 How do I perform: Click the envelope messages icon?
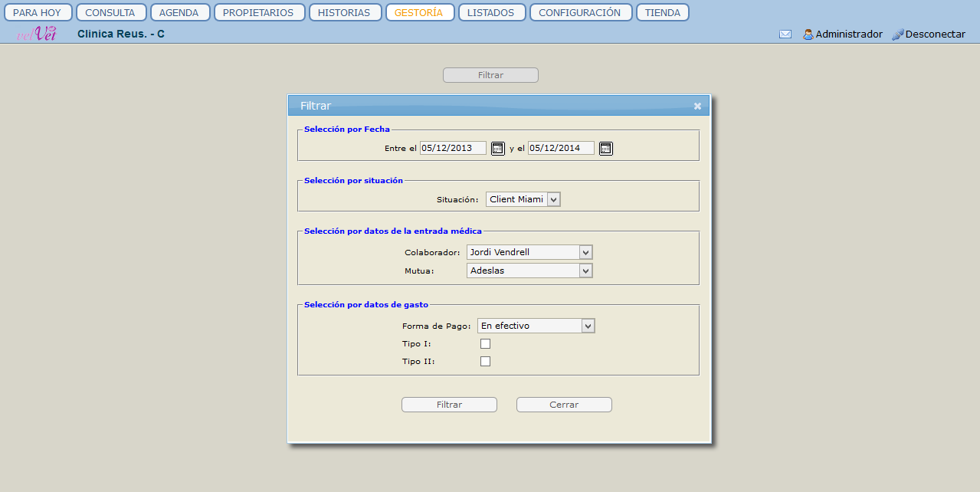[x=785, y=34]
